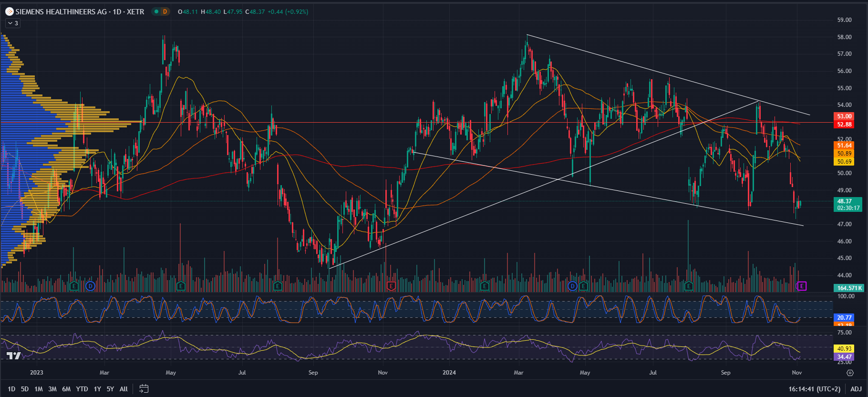Click the close price value C48.37
868x397 pixels.
coord(255,12)
